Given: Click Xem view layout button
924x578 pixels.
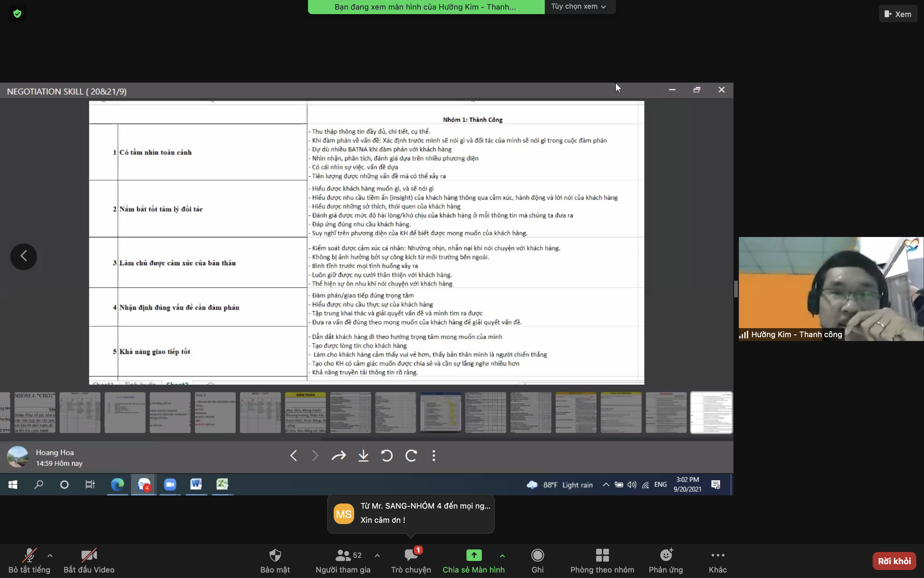Looking at the screenshot, I should tap(898, 14).
